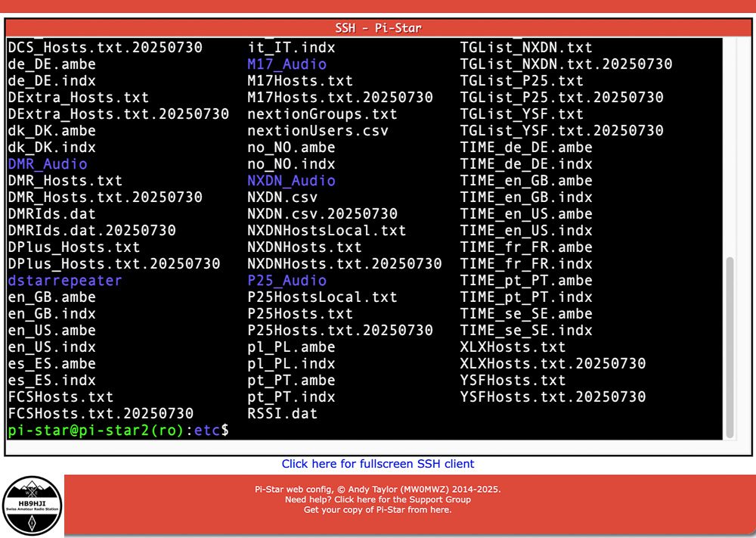Click the terminal scrollbar thumb
Screen dimensions: 756x538
(730, 347)
